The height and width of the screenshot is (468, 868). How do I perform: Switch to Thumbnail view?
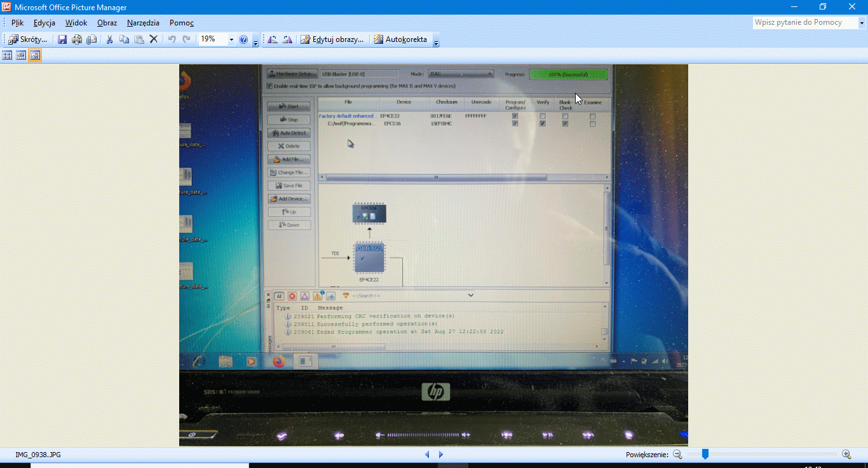(x=7, y=55)
